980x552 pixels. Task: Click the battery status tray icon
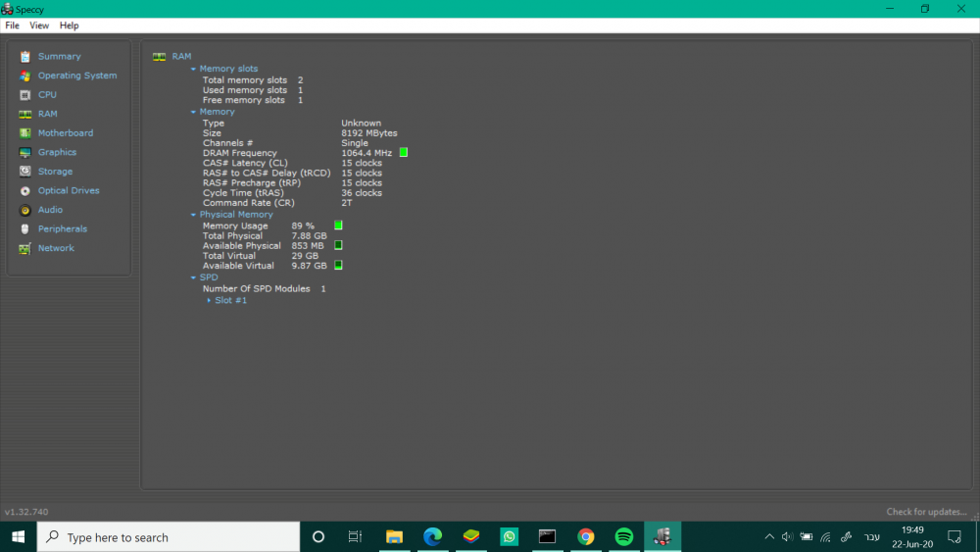click(x=807, y=536)
